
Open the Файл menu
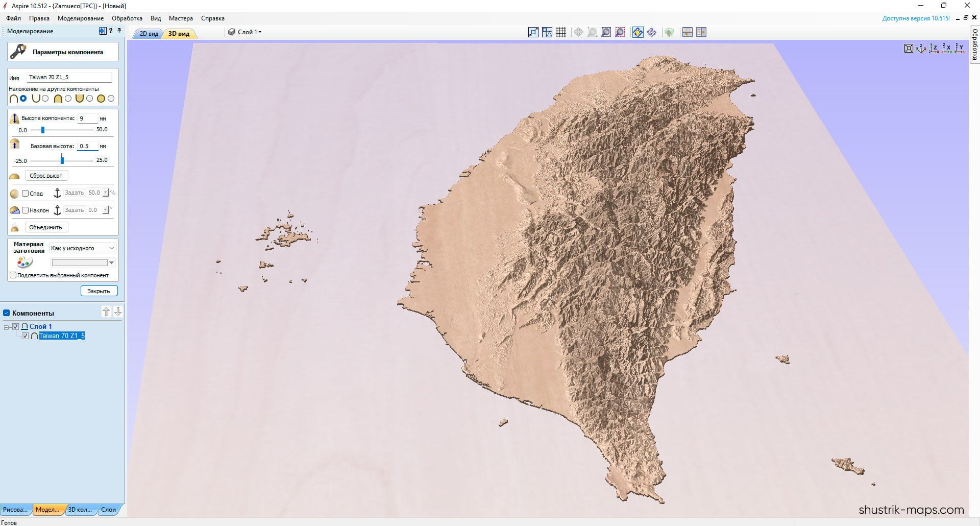[14, 18]
